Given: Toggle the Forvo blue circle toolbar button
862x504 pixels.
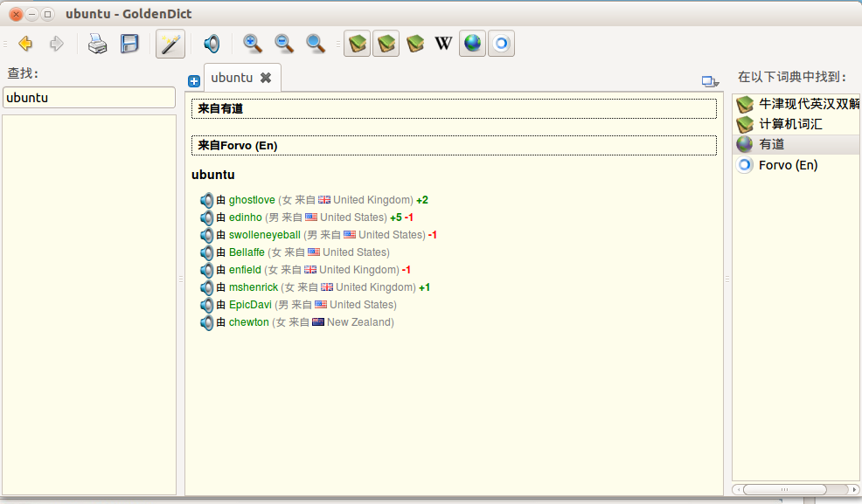Looking at the screenshot, I should [501, 44].
